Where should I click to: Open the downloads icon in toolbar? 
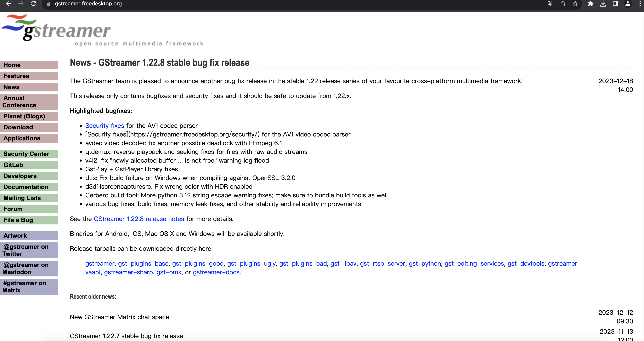[603, 3]
